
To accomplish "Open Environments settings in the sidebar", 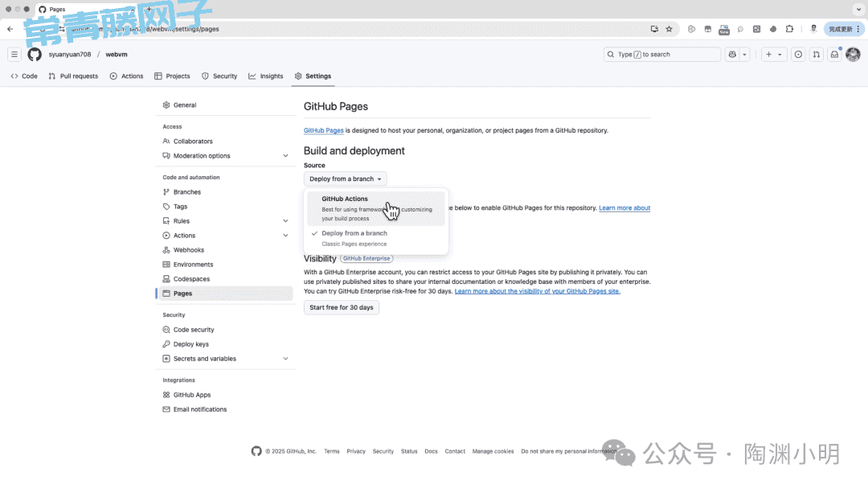I will coord(226,265).
